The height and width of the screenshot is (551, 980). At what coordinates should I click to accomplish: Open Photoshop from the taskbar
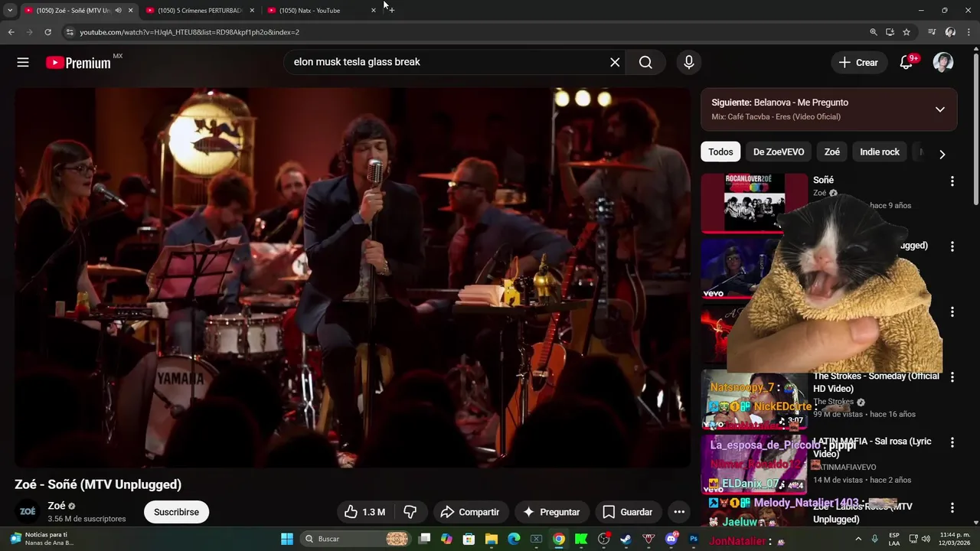point(694,539)
